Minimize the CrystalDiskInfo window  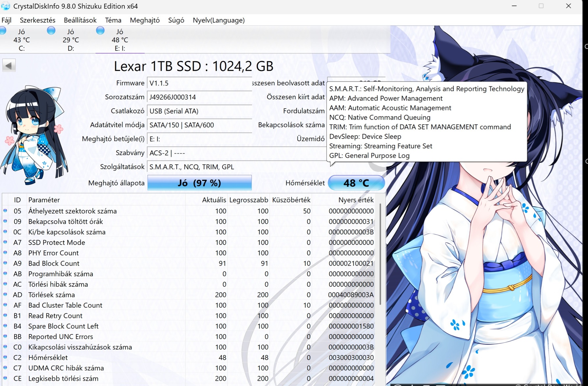[x=514, y=6]
